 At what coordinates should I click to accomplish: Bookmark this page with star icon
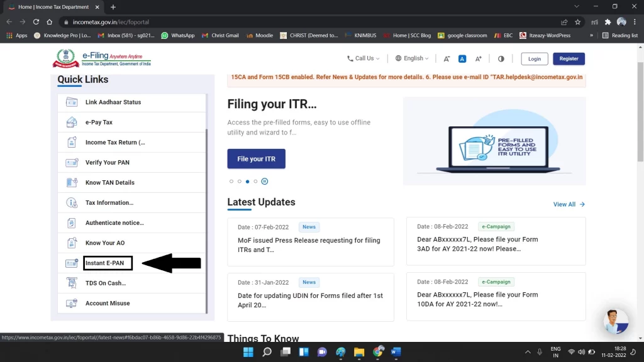(x=577, y=22)
